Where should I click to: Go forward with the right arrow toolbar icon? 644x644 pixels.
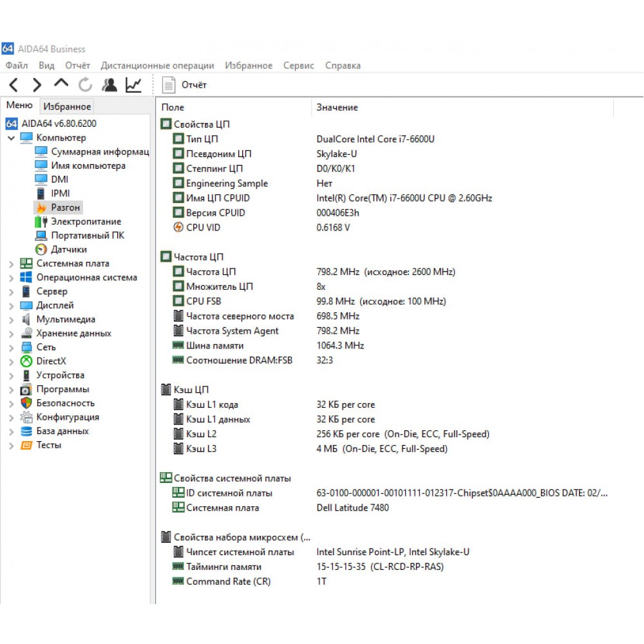(x=37, y=85)
